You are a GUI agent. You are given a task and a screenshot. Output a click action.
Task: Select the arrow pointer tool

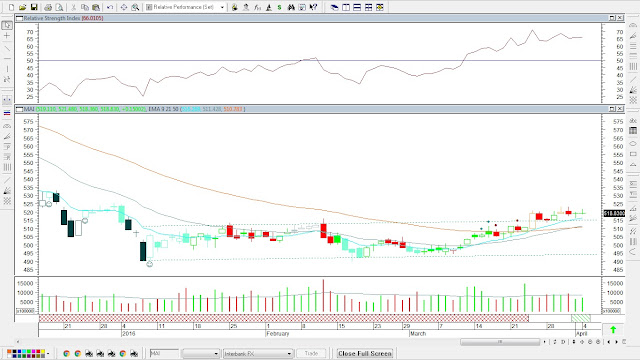(x=7, y=25)
